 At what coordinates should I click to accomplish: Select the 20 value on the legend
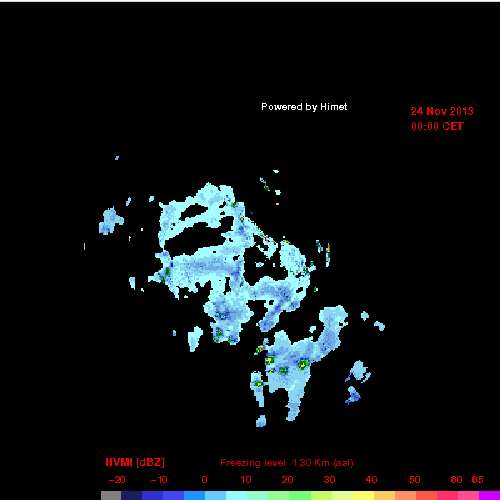point(287,480)
